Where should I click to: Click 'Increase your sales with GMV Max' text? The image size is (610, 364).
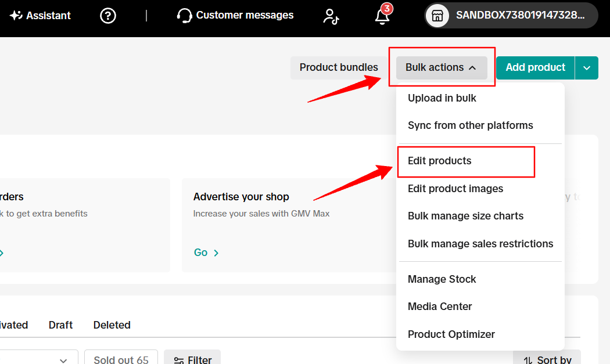coord(261,214)
